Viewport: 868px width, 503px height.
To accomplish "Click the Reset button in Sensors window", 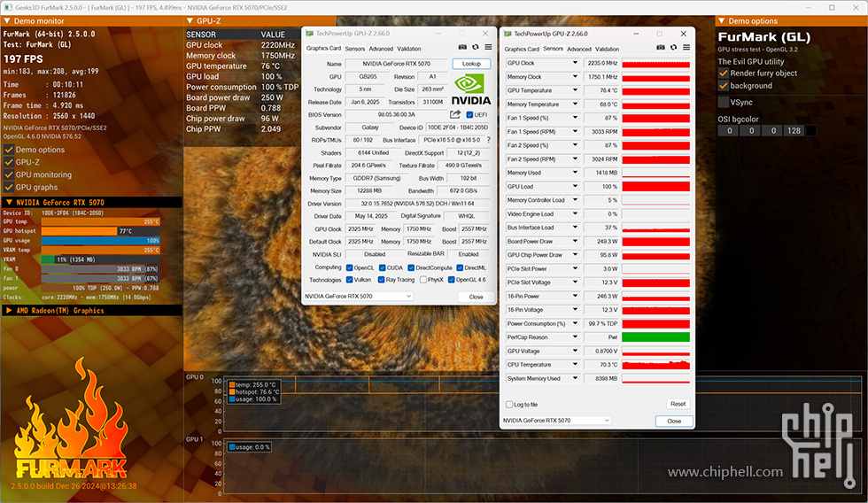I will point(678,404).
